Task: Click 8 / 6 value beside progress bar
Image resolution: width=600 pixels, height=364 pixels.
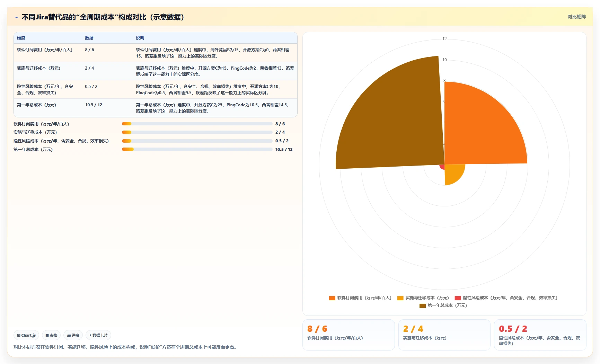Action: [x=280, y=124]
